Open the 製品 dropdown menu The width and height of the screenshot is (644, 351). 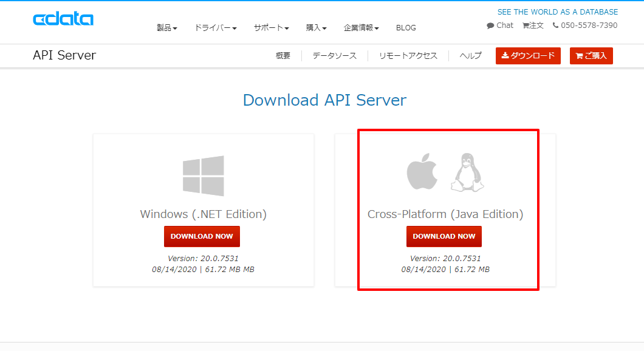click(166, 28)
